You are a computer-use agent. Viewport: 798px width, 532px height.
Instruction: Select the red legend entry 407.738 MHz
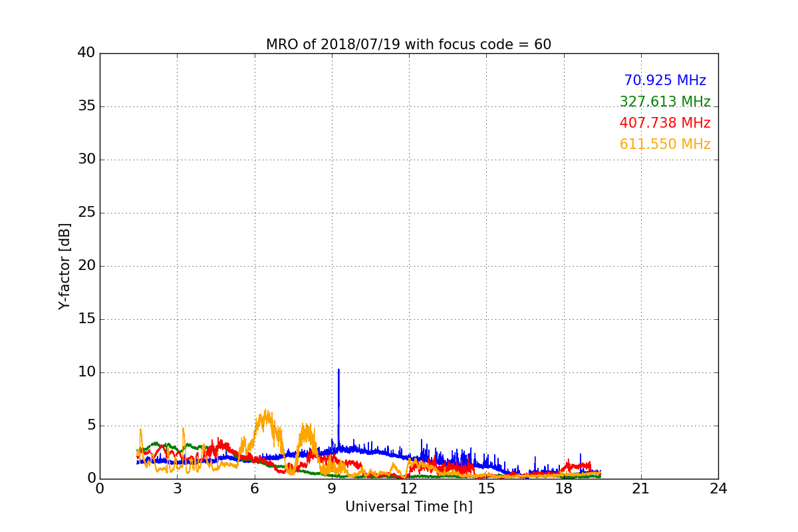[665, 123]
